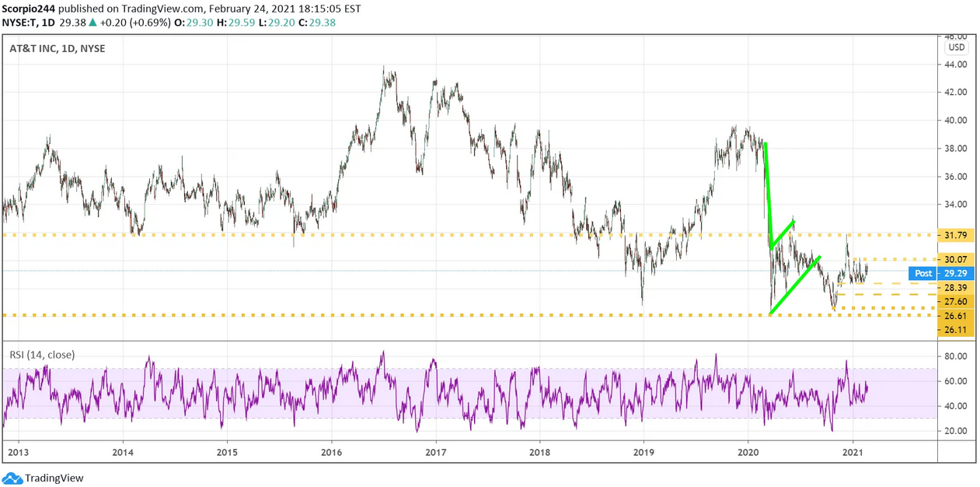Click the short green rising line near 33
980x487 pixels.
[783, 235]
